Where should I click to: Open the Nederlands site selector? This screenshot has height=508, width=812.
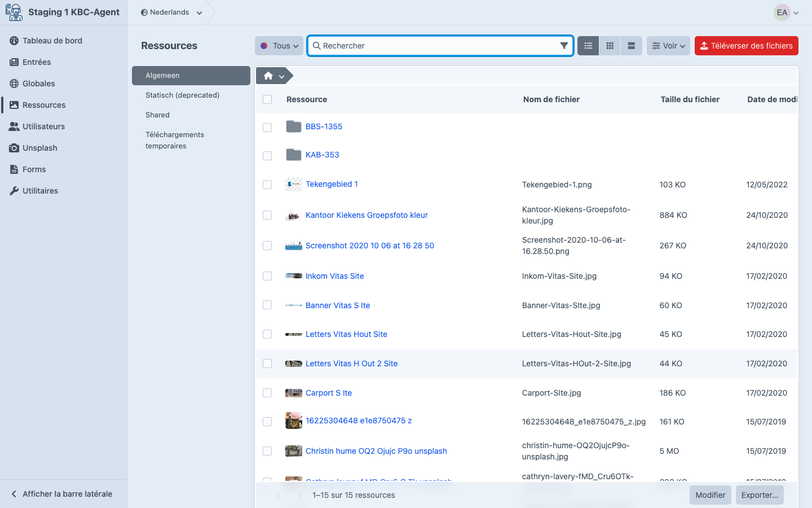171,12
